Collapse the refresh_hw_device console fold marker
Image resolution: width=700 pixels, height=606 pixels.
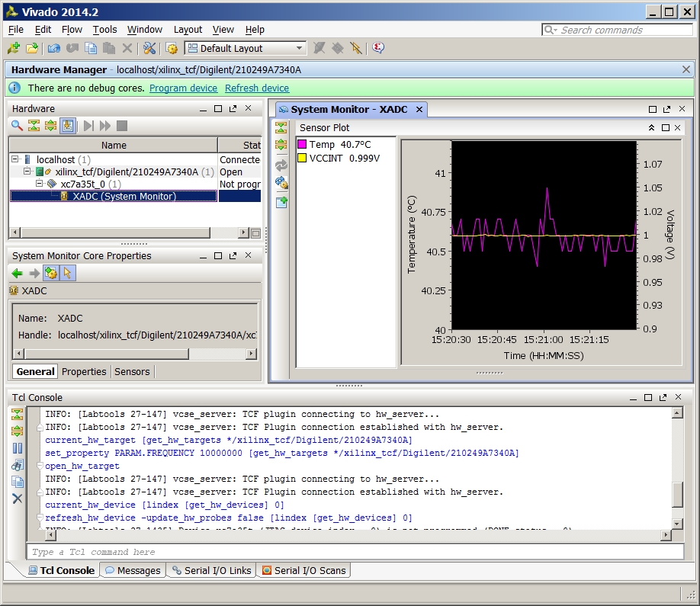(x=40, y=518)
